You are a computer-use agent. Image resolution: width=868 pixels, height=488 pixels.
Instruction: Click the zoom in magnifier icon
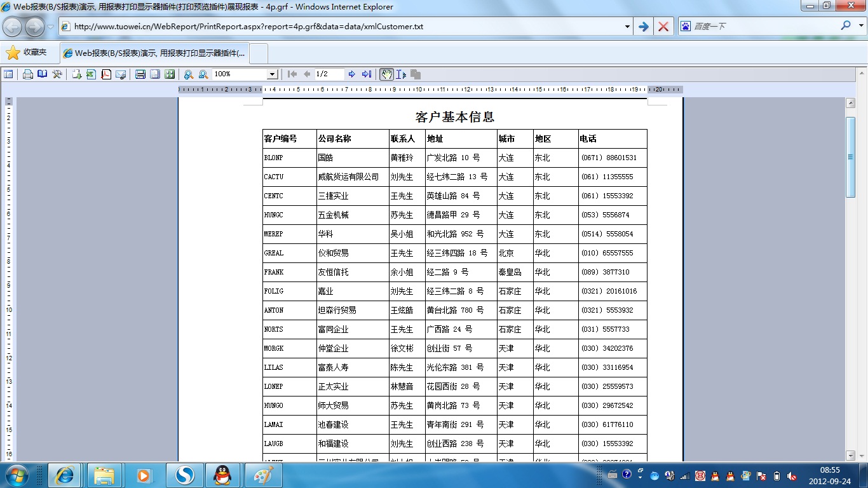click(189, 74)
